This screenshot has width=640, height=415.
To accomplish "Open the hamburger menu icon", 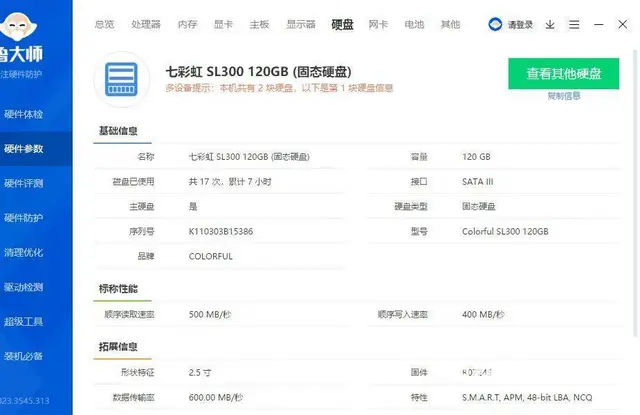I will (574, 25).
